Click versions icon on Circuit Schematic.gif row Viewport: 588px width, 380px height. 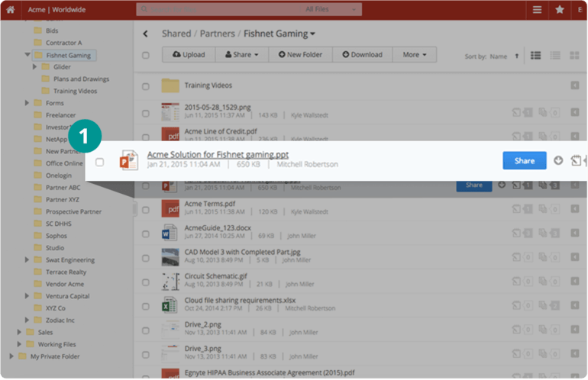click(x=542, y=281)
